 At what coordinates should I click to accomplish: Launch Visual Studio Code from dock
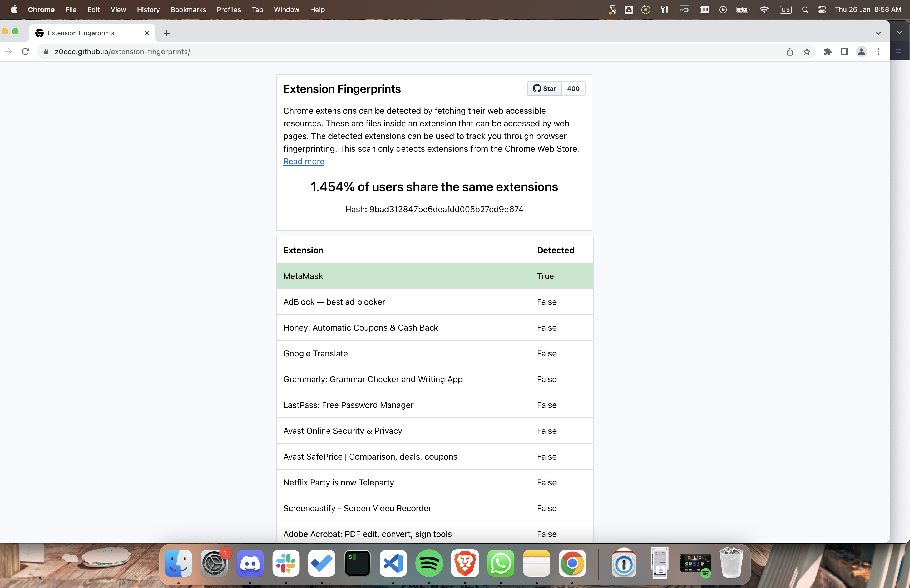pos(393,563)
